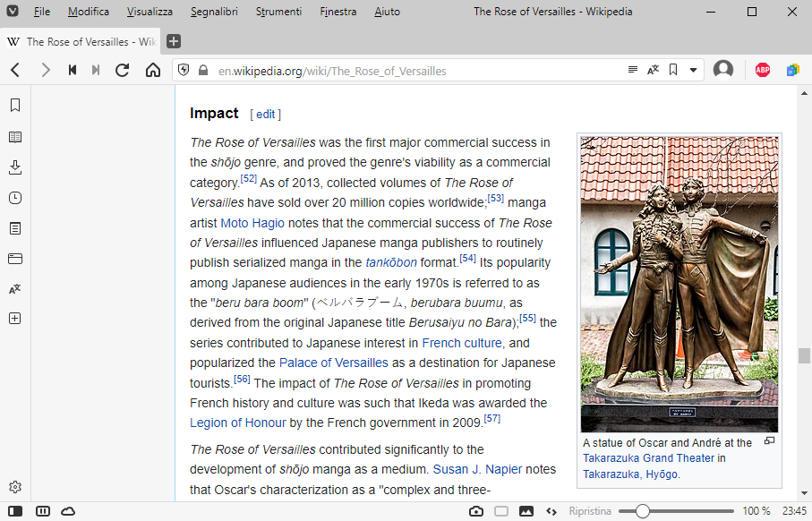Open the Modifica menu
The image size is (812, 521).
point(89,12)
